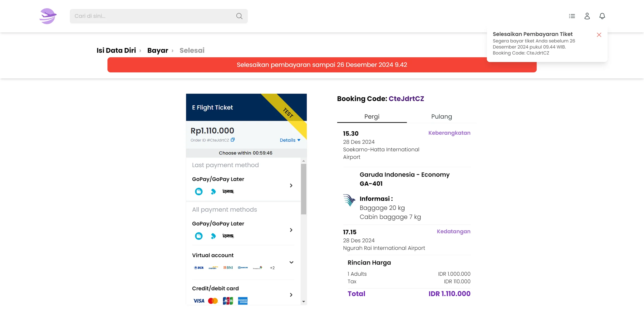Screen dimensions: 644x331
Task: Click the Virtual account label
Action: coord(213,255)
